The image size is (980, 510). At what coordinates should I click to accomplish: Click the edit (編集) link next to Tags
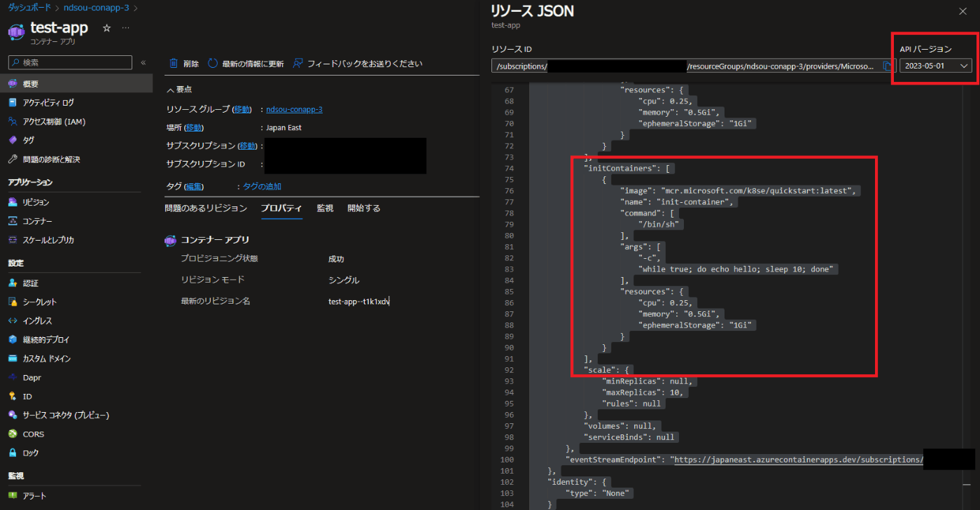pyautogui.click(x=194, y=187)
